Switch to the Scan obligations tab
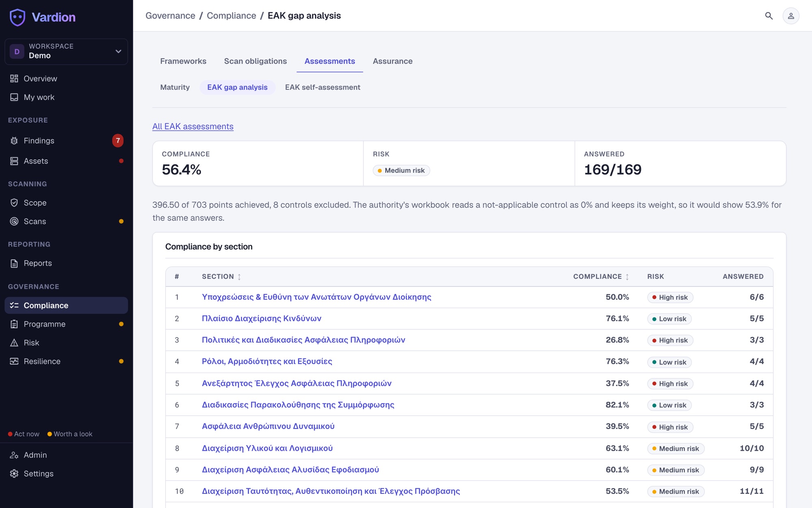This screenshot has height=508, width=812. coord(255,61)
